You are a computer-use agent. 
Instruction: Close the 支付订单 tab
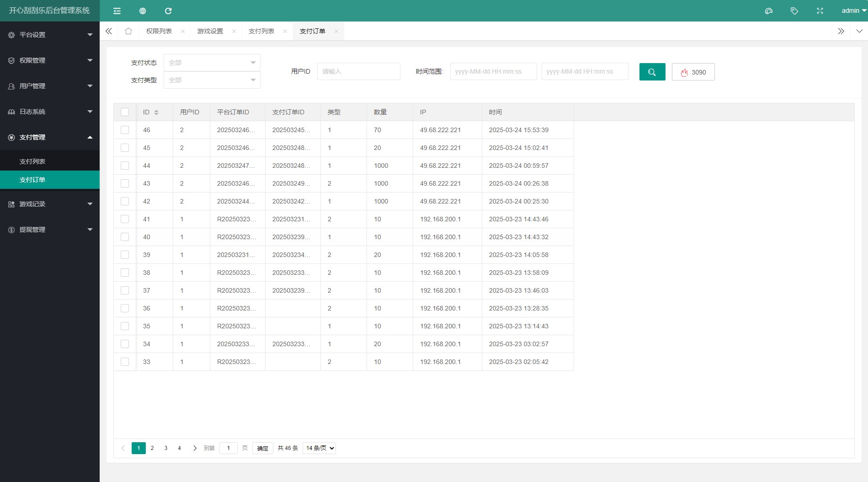click(x=336, y=31)
